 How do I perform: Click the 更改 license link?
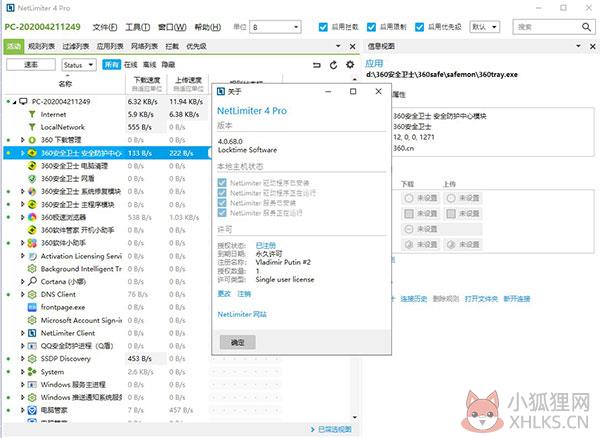(224, 294)
